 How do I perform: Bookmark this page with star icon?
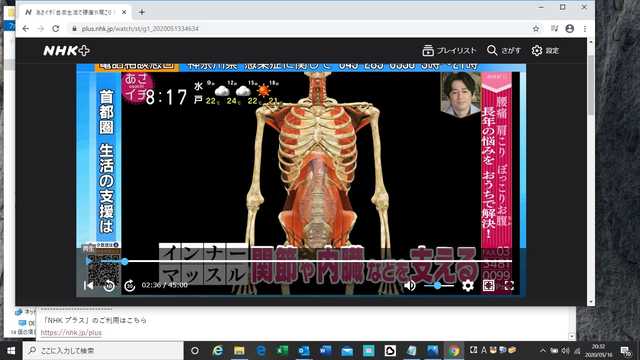(x=536, y=29)
